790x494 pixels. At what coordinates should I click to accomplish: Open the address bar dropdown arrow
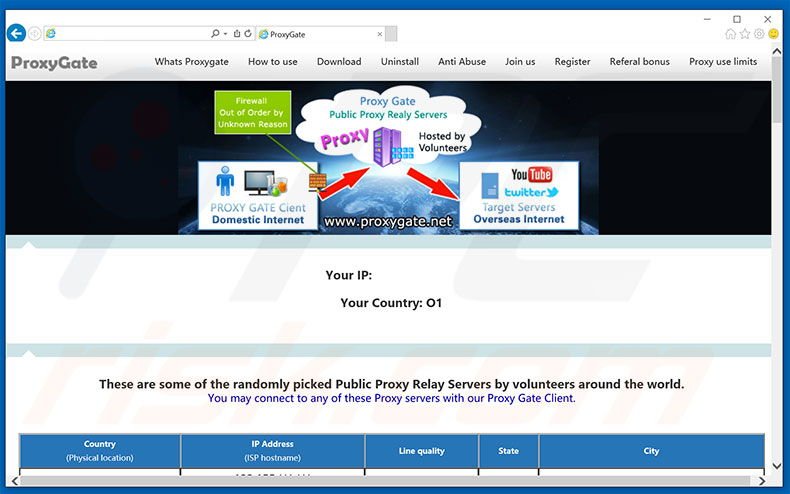click(x=225, y=34)
